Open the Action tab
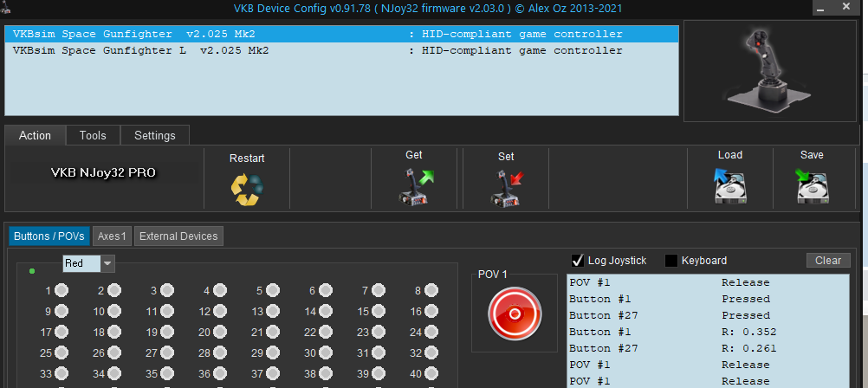The width and height of the screenshot is (868, 388). (x=35, y=136)
